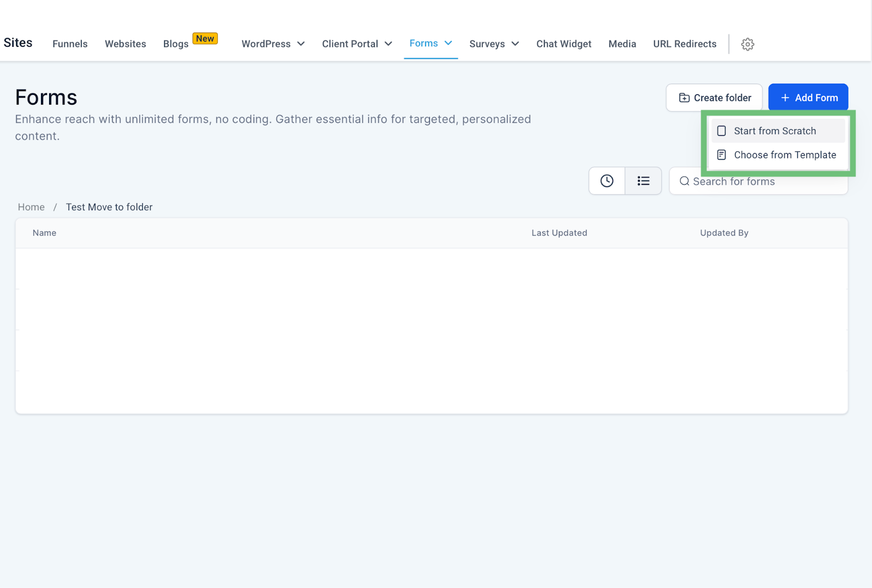Click the magnifier icon in the search box

685,181
